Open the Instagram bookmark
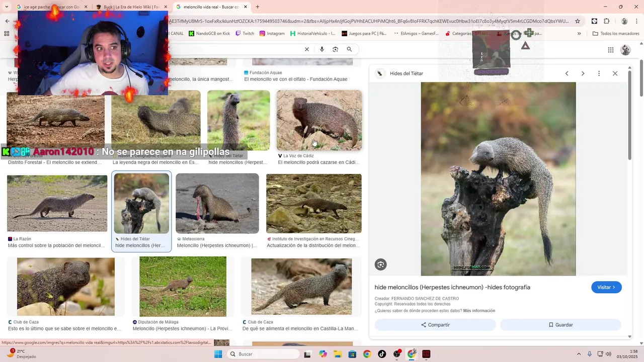 tap(272, 34)
